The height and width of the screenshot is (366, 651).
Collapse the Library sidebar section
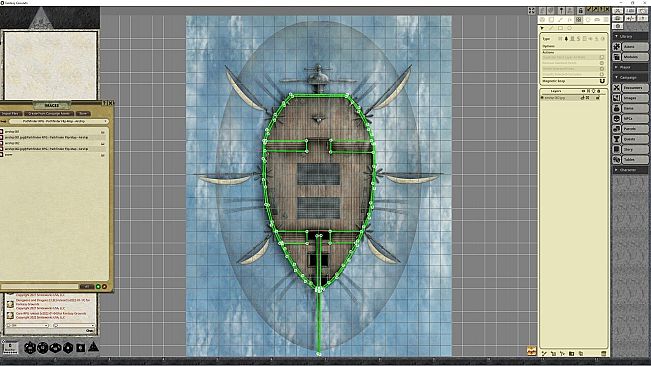click(x=630, y=37)
